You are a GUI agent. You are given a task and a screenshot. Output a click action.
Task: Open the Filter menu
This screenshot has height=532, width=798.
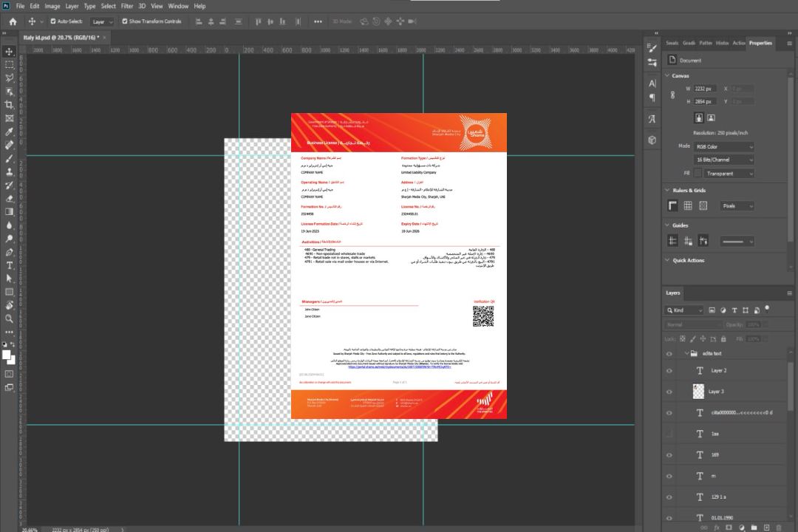click(x=127, y=6)
